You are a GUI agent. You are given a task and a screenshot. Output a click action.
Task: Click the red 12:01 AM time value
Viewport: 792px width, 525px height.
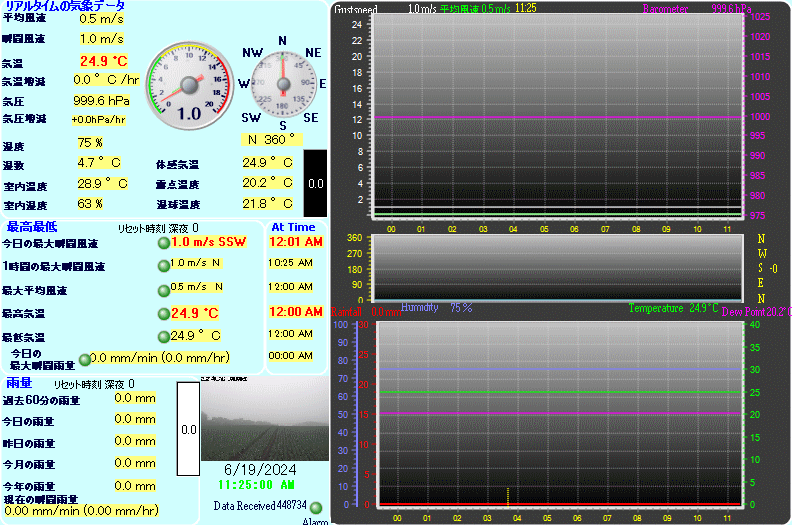(295, 242)
